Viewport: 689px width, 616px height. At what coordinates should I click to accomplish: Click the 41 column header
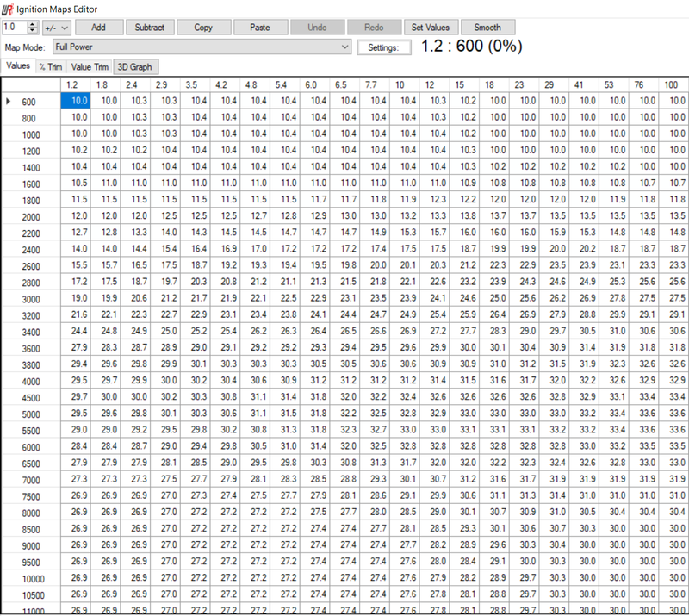584,84
